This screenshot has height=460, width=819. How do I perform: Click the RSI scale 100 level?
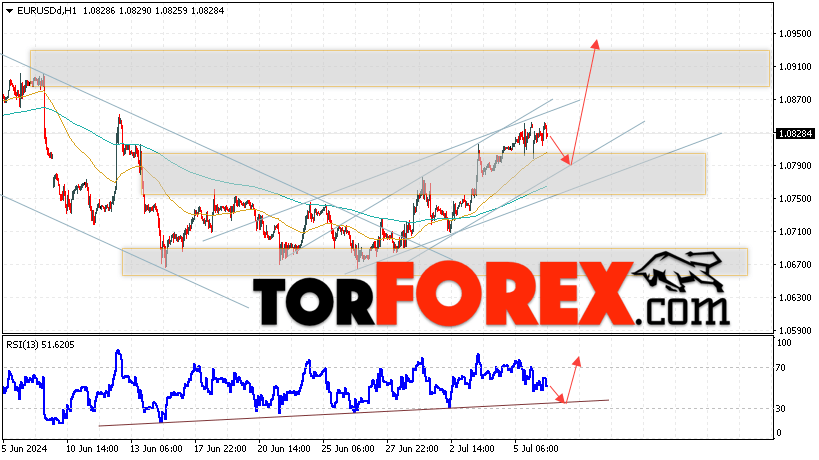pos(785,343)
